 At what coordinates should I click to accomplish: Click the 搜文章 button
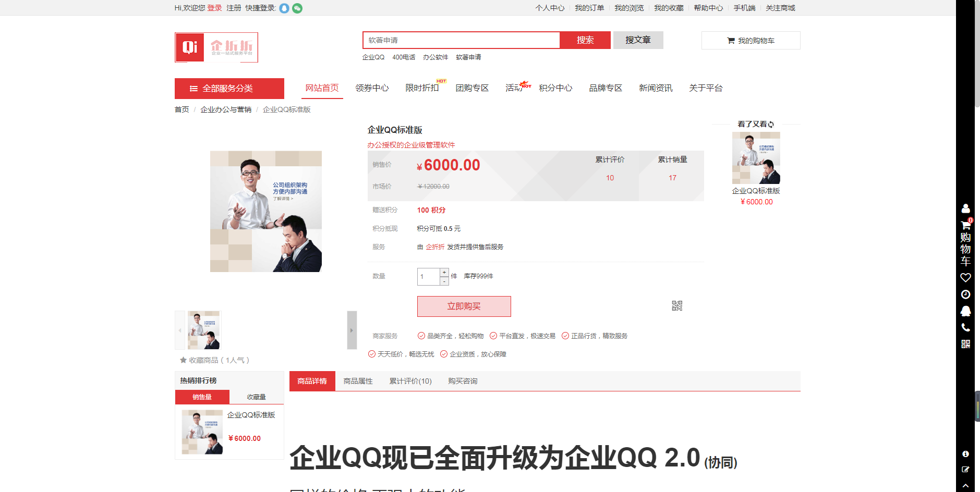(638, 40)
